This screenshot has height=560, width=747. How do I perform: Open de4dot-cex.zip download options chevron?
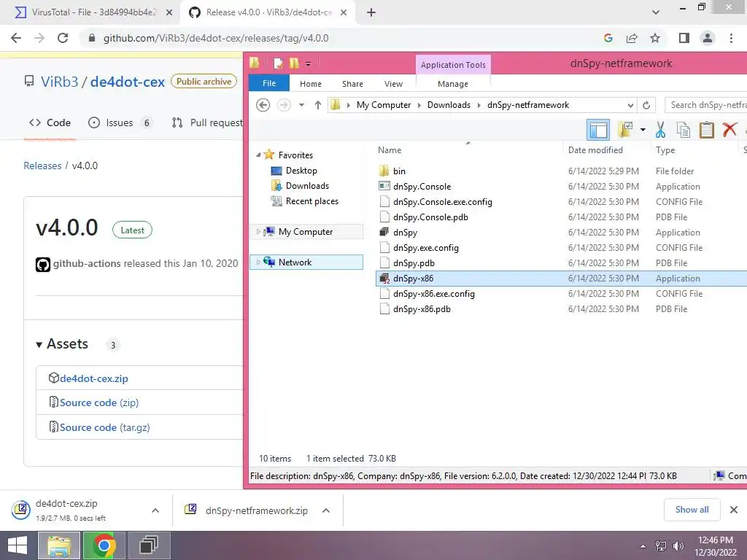155,510
